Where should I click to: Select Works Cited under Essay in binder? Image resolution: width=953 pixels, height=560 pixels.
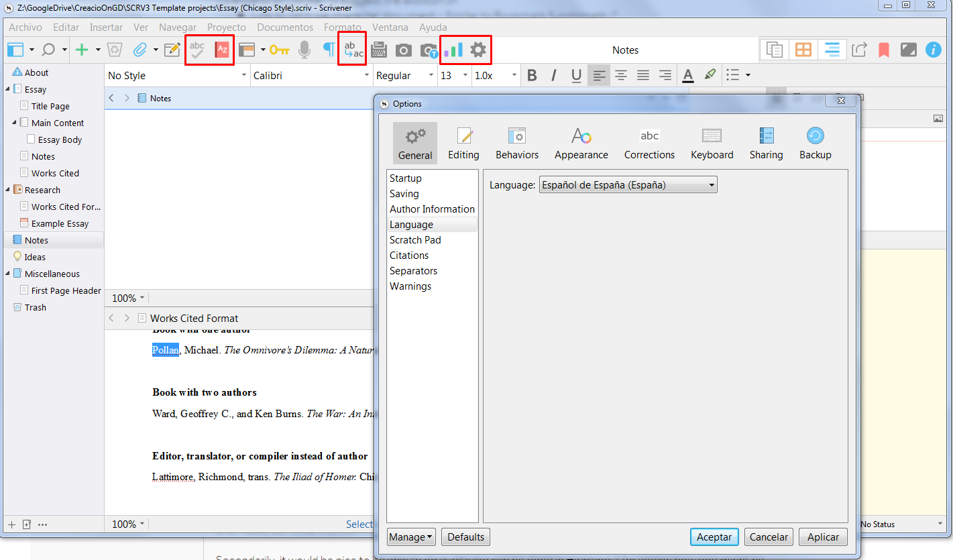pyautogui.click(x=55, y=173)
